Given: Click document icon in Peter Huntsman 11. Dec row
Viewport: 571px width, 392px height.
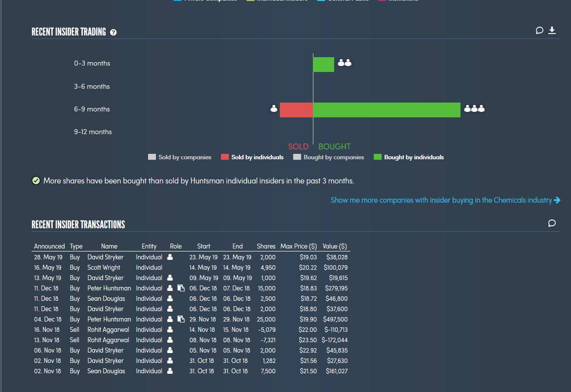Looking at the screenshot, I should point(181,288).
